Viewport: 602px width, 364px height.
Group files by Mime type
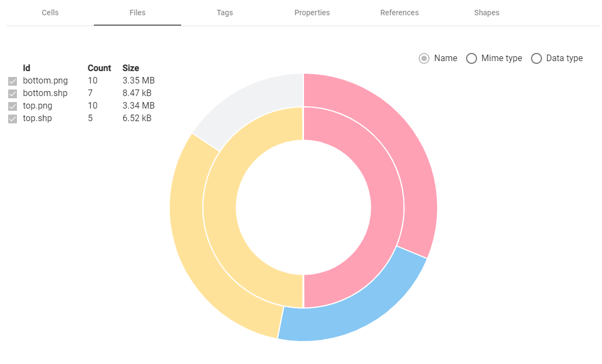[x=471, y=58]
